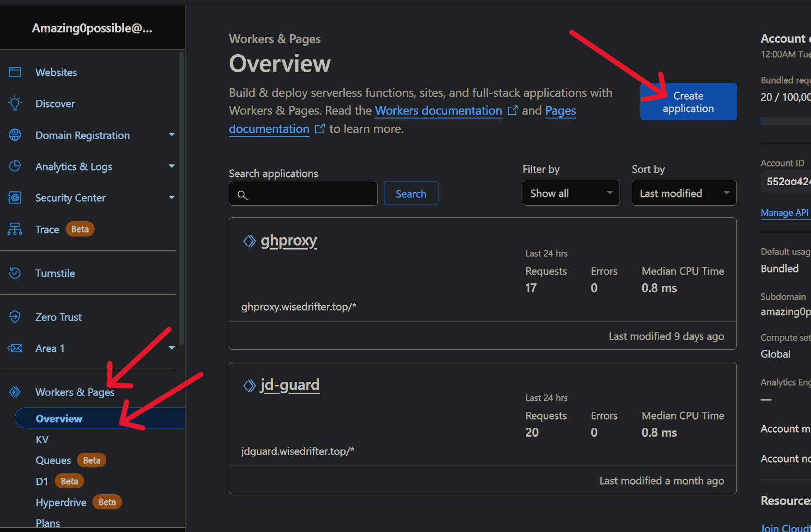The width and height of the screenshot is (811, 532).
Task: Expand the Domain Registration submenu arrow
Action: click(171, 135)
